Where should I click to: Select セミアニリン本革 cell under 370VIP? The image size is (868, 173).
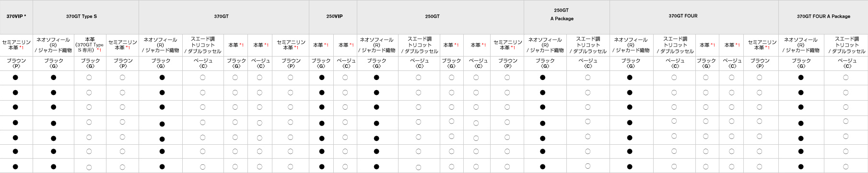pyautogui.click(x=16, y=45)
